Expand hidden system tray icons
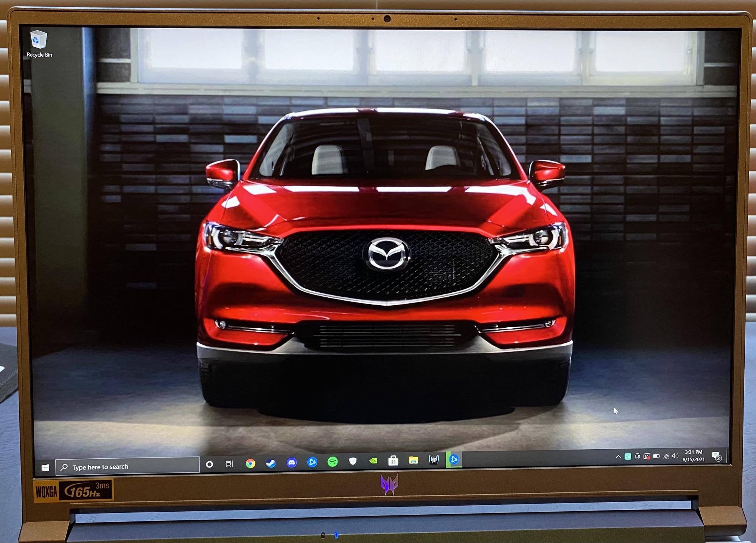This screenshot has width=756, height=543. pyautogui.click(x=618, y=456)
